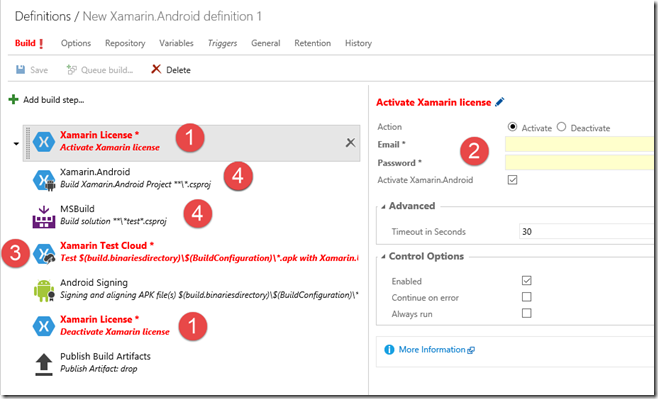658x399 pixels.
Task: Collapse the build steps list arrow
Action: [16, 143]
